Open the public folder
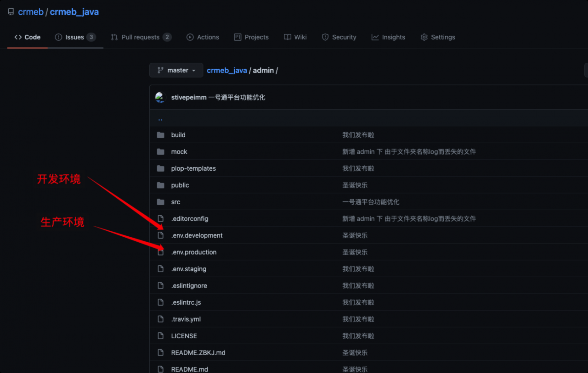 click(x=180, y=185)
